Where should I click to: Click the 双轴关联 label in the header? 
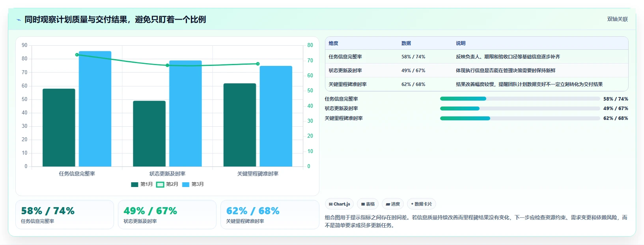(x=617, y=19)
